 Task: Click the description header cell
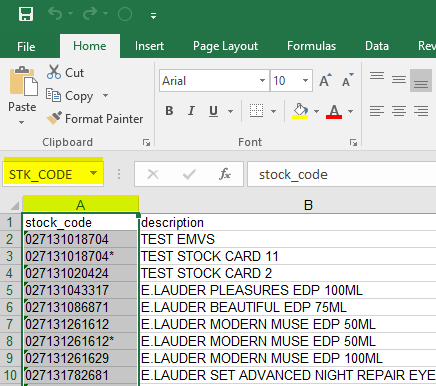pyautogui.click(x=288, y=222)
